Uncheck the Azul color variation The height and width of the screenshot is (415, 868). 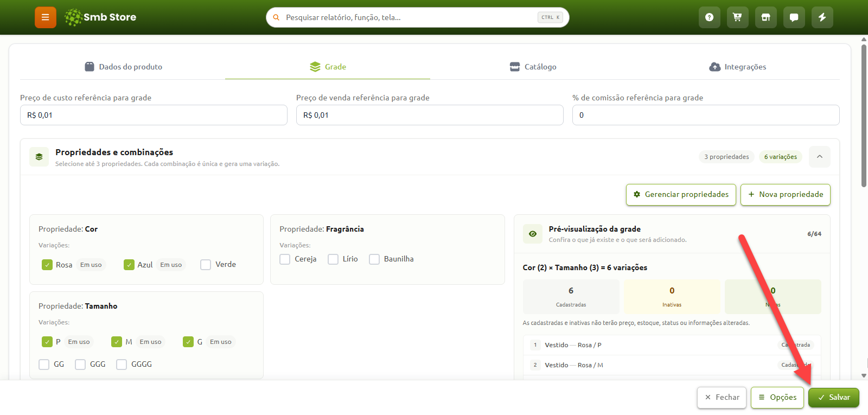click(x=129, y=265)
